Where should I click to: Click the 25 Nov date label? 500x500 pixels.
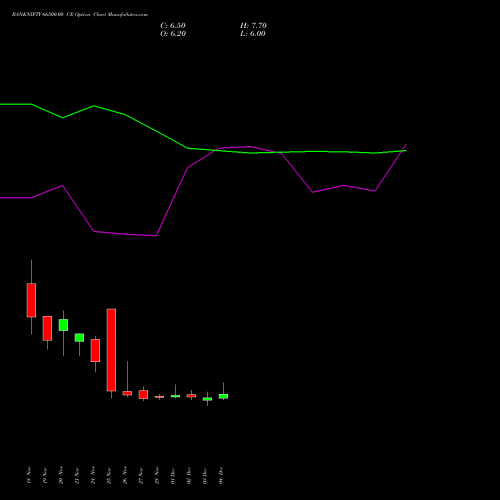(x=109, y=475)
